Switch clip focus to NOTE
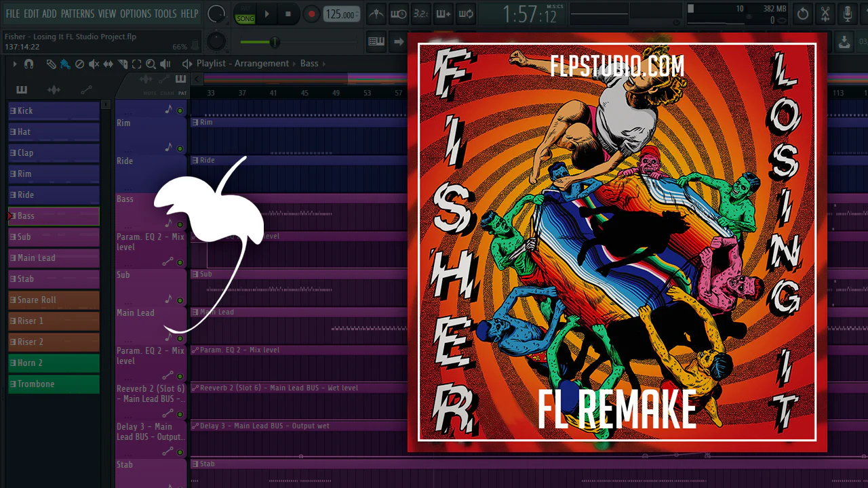Viewport: 868px width, 488px height. (150, 93)
